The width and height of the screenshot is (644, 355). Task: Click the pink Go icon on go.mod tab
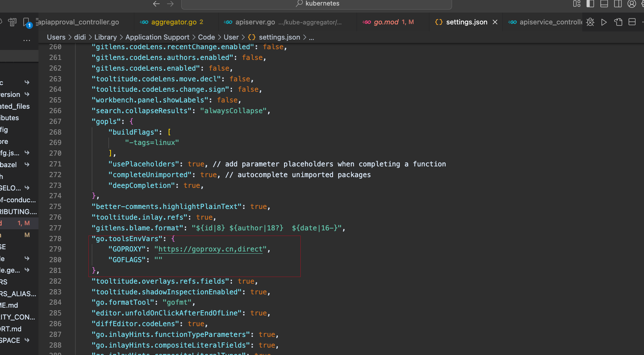[367, 22]
